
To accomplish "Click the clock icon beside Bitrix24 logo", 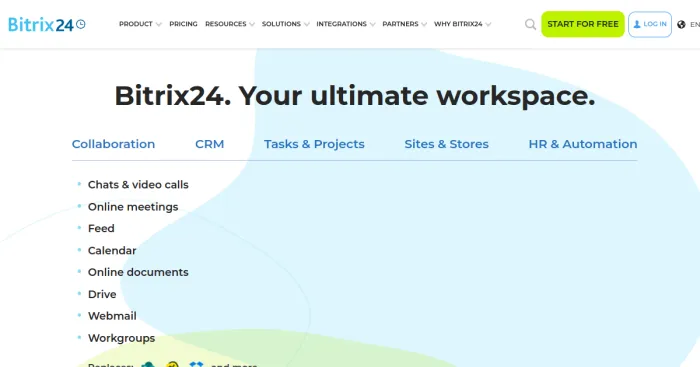I will [x=81, y=24].
